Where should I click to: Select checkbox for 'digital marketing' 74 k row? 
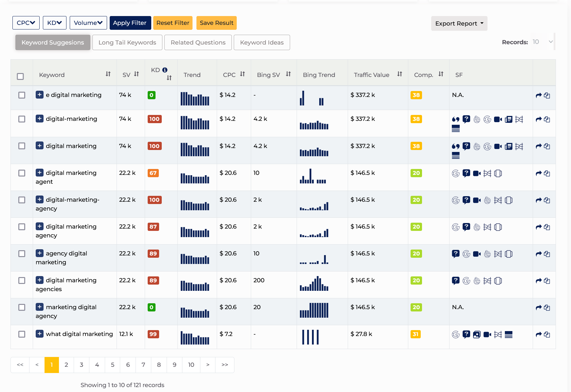22,146
